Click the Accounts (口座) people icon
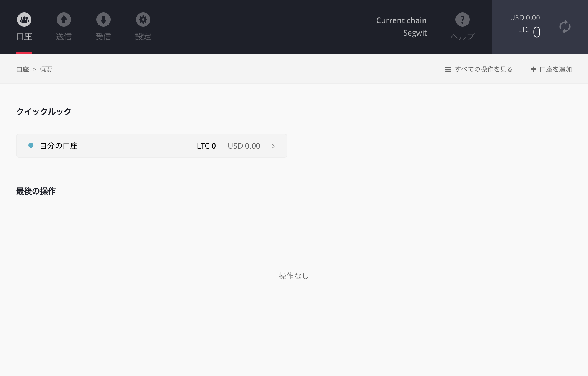Viewport: 588px width, 376px height. (24, 20)
